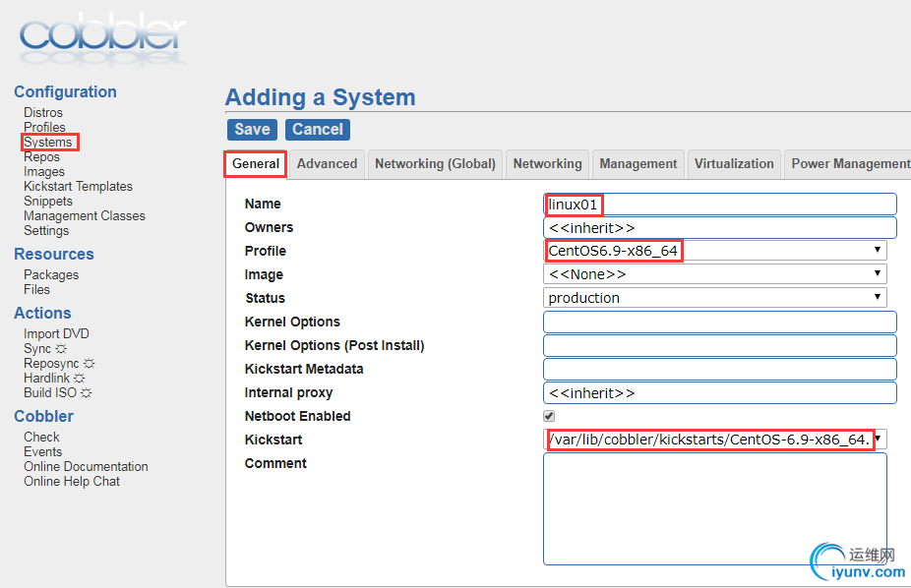The image size is (911, 588).
Task: Open the Settings page
Action: click(46, 230)
